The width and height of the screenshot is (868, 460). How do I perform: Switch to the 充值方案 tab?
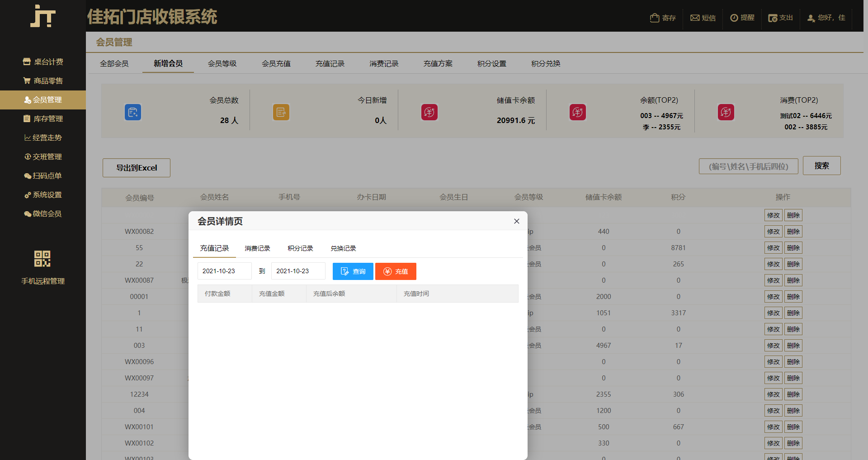click(x=438, y=63)
